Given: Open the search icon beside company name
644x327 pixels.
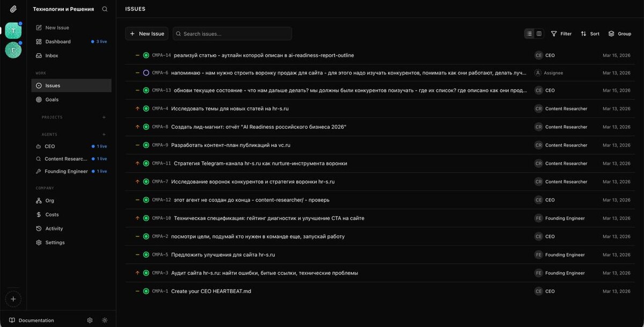Looking at the screenshot, I should 105,9.
